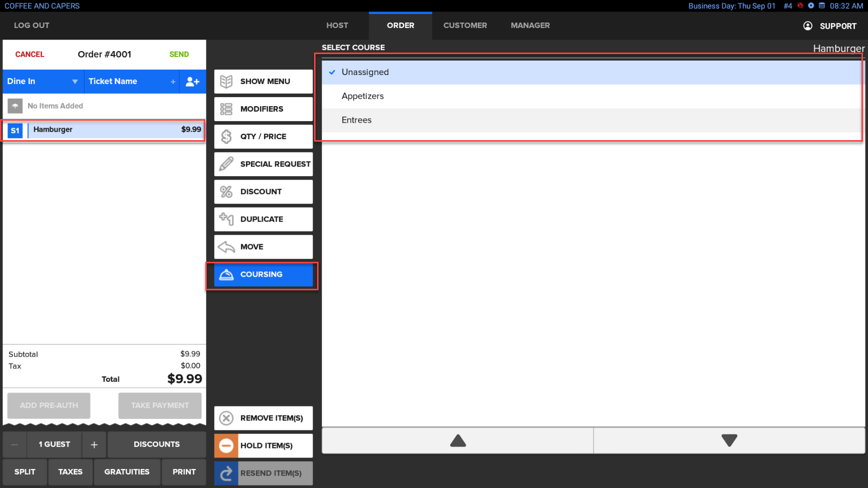Viewport: 868px width, 488px height.
Task: Click the Discount percent icon
Action: point(226,192)
